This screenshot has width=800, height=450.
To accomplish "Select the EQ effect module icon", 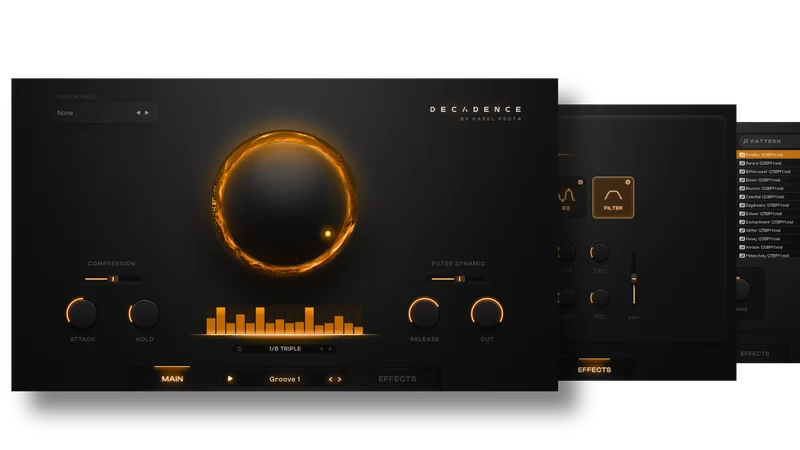I will (x=570, y=197).
